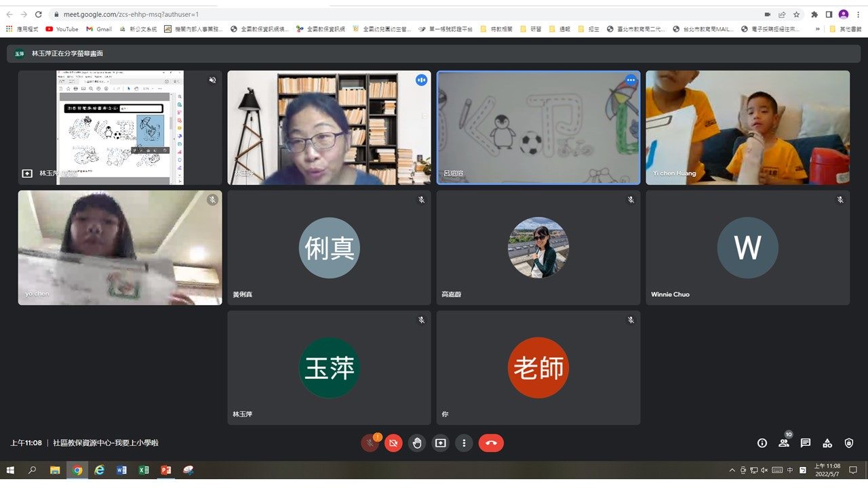Screen dimensions: 868x488
Task: Click the blue options button on 呂宛培's tile
Action: pos(631,80)
